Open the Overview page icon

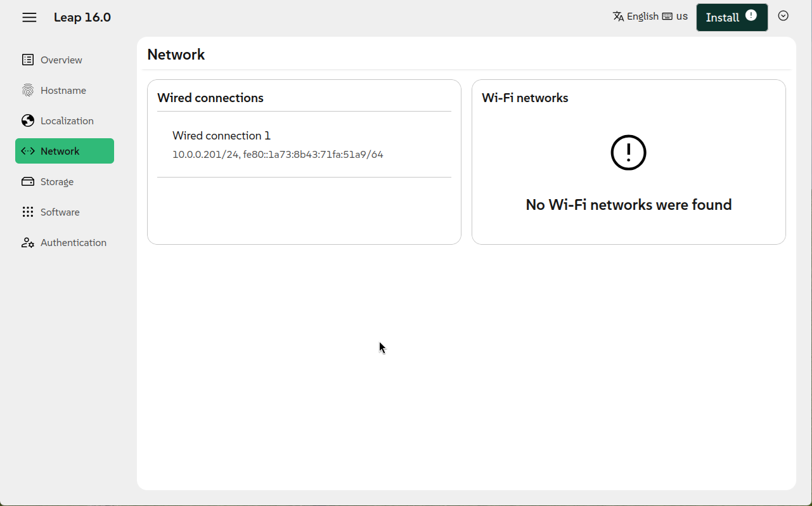(28, 60)
